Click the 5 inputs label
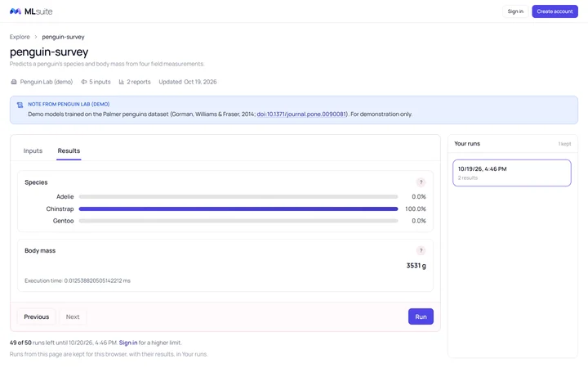The width and height of the screenshot is (588, 368). point(100,82)
